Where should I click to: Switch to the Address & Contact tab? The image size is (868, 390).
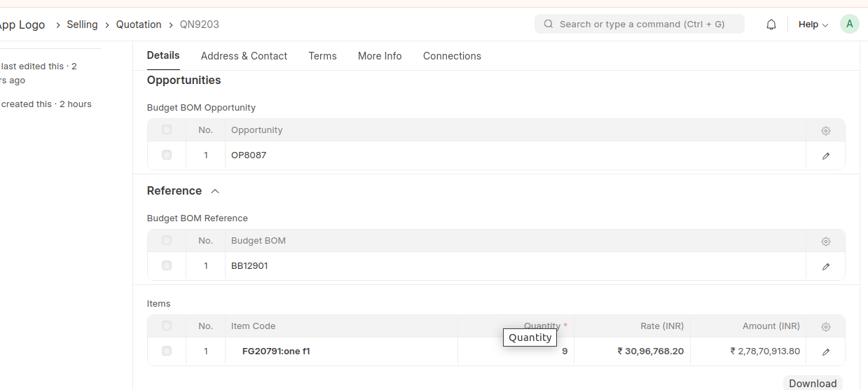[244, 56]
